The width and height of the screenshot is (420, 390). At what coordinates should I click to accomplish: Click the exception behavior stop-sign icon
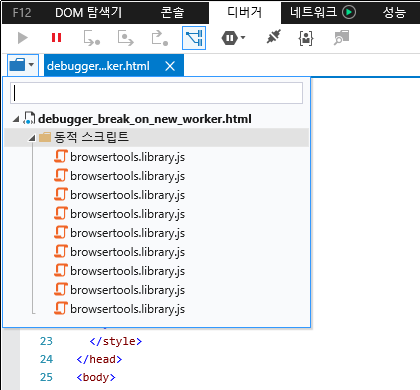[229, 38]
